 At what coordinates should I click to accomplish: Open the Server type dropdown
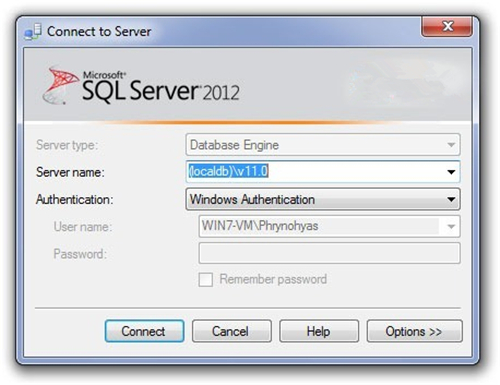(323, 145)
